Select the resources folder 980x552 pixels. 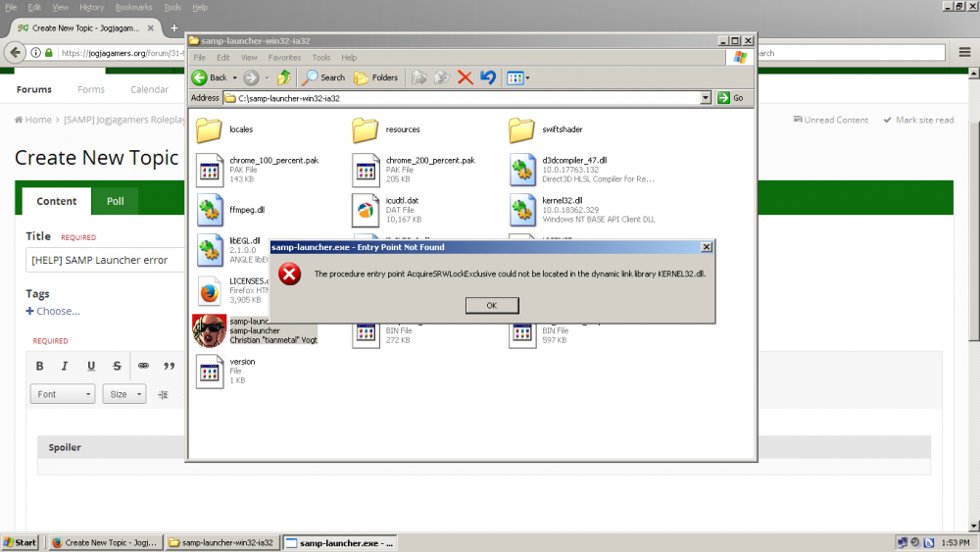[386, 129]
